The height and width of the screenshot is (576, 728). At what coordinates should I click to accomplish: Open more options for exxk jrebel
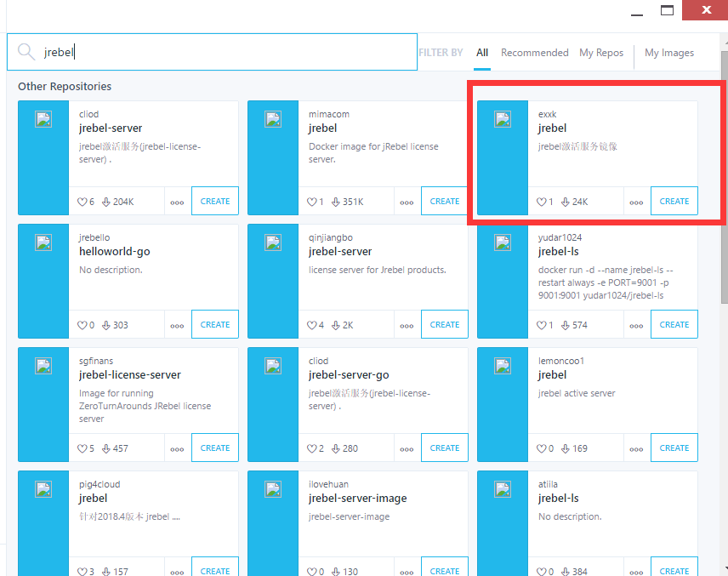pyautogui.click(x=636, y=202)
